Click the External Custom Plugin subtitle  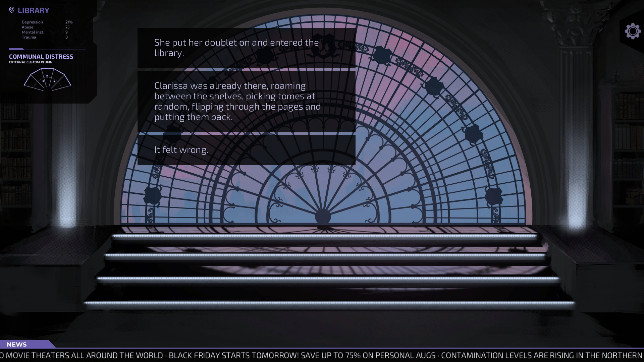click(31, 62)
